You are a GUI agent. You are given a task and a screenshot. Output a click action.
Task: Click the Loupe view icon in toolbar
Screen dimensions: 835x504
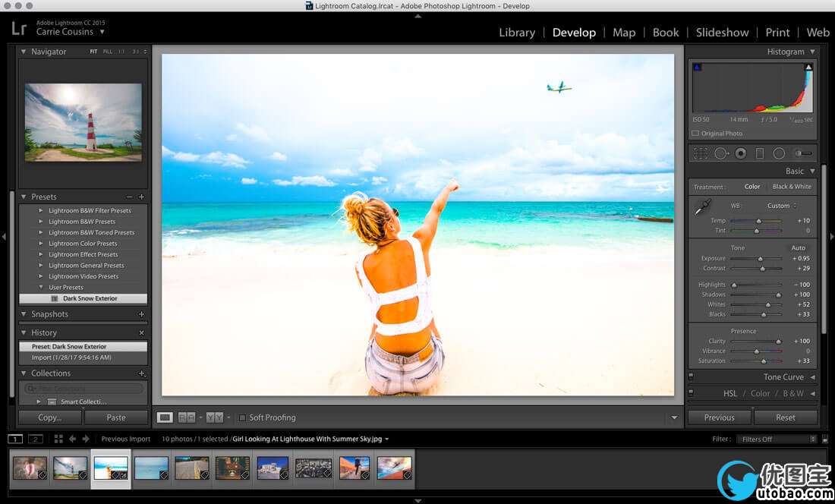pos(165,417)
